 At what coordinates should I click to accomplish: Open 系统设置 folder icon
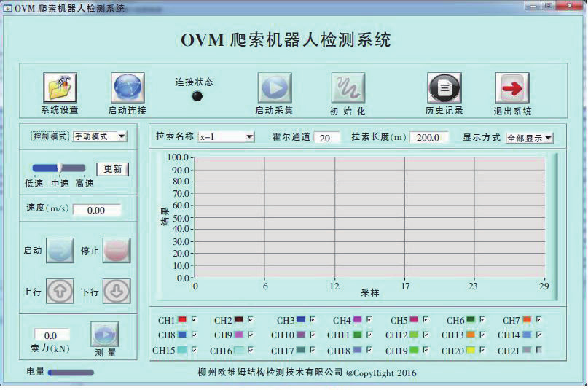(x=60, y=88)
